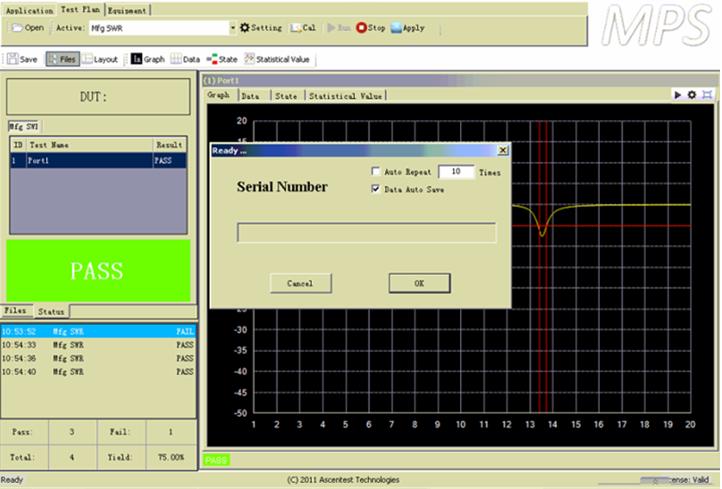Switch to the Application tab

tap(29, 10)
